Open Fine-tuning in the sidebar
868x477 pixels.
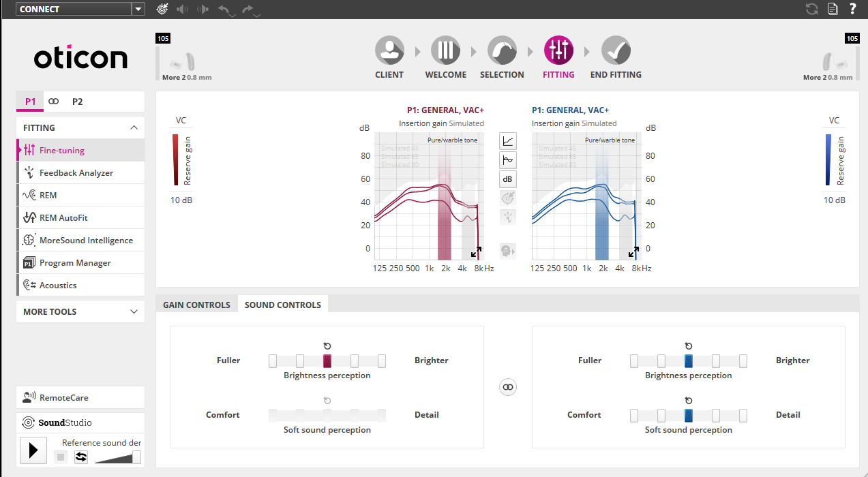click(80, 150)
